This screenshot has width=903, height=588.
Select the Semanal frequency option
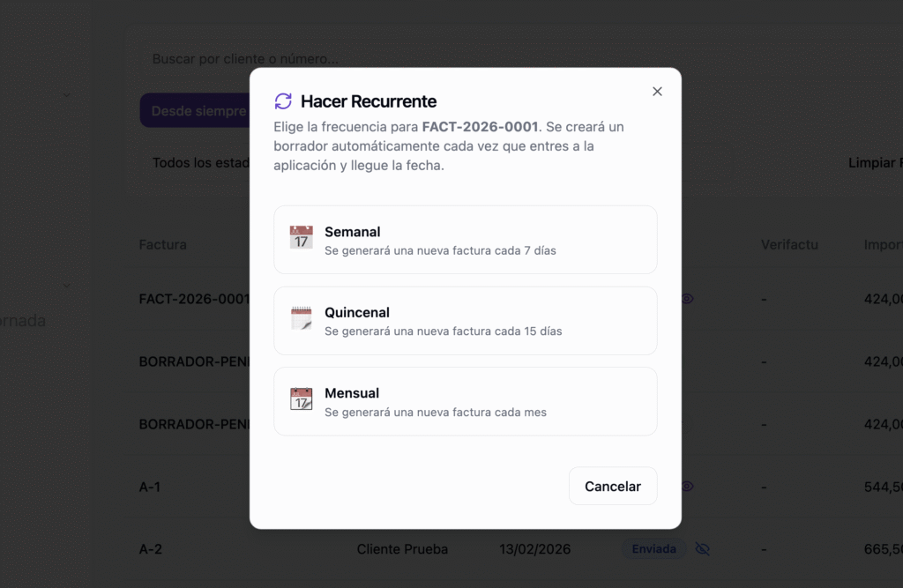point(466,240)
